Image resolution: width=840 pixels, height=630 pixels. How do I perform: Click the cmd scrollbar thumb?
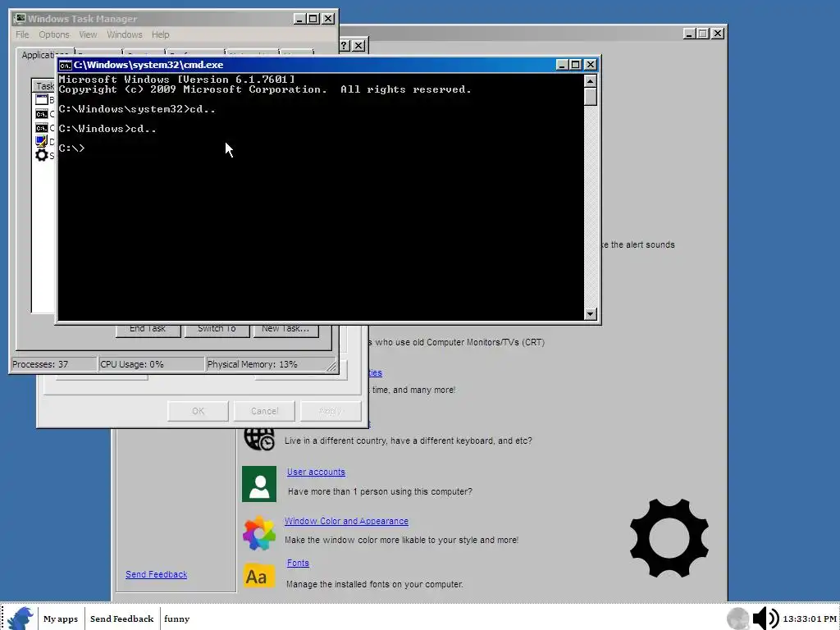(x=591, y=97)
